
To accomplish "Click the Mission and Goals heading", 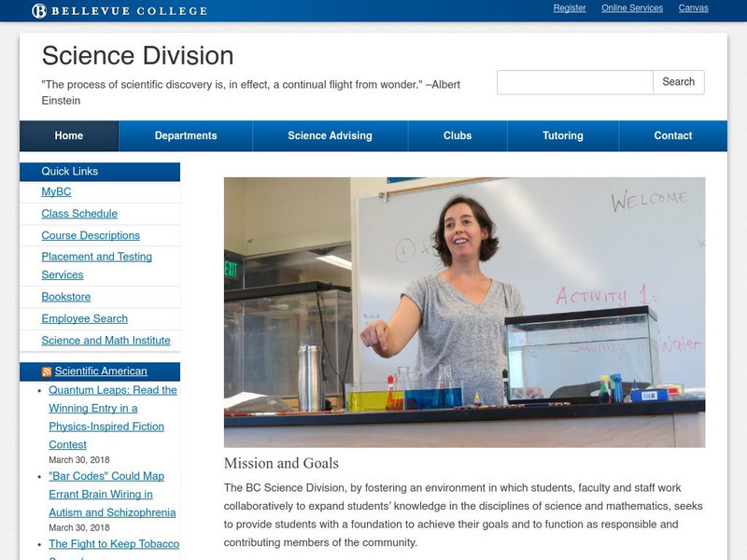I will pos(281,463).
